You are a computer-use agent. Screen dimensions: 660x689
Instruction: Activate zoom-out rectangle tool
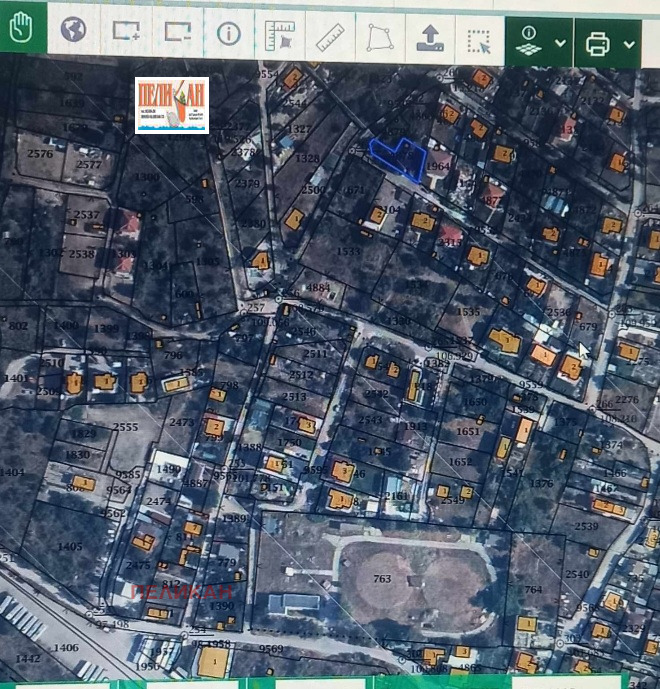click(x=178, y=31)
